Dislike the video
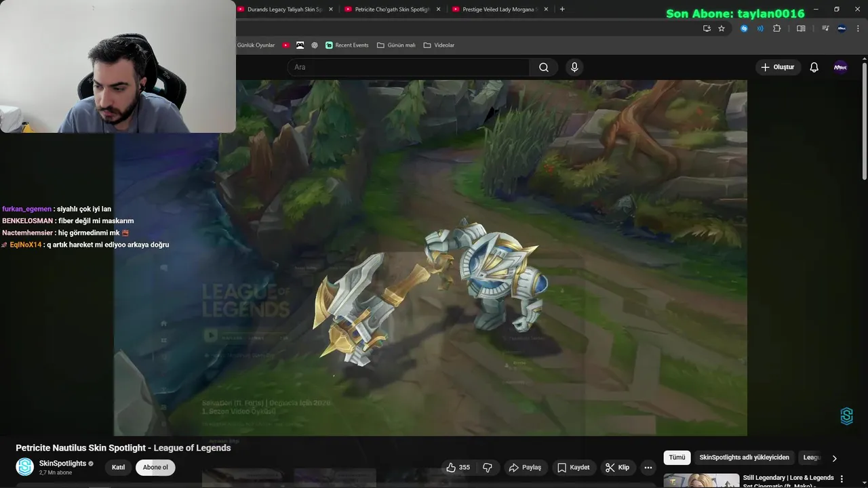868x488 pixels. tap(488, 467)
